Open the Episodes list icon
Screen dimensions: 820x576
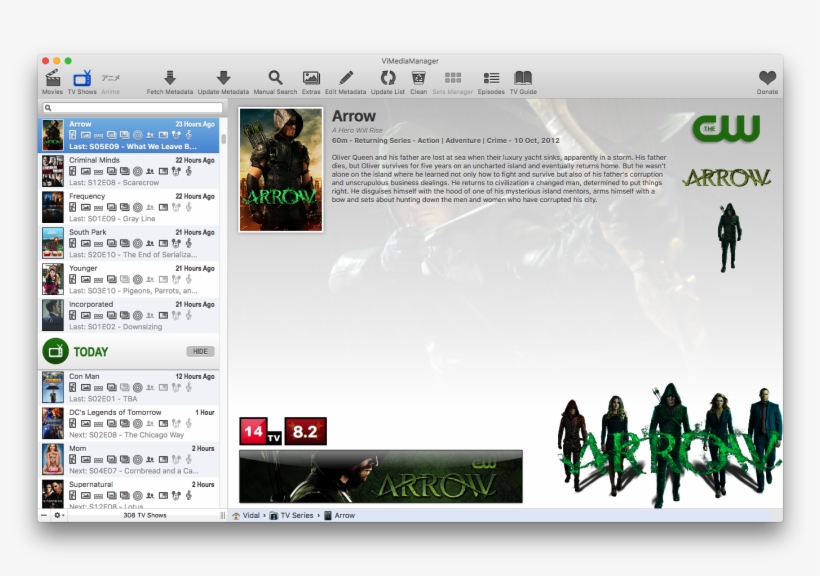point(491,78)
